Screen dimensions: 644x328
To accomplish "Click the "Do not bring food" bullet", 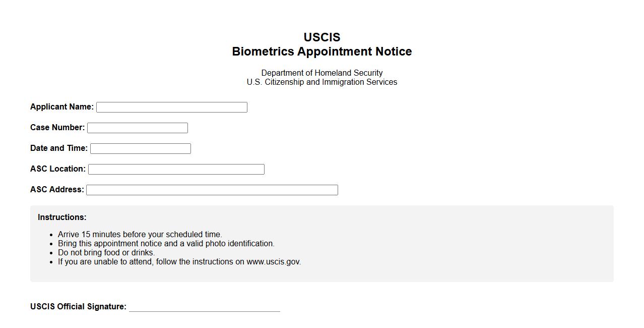I will pos(106,253).
